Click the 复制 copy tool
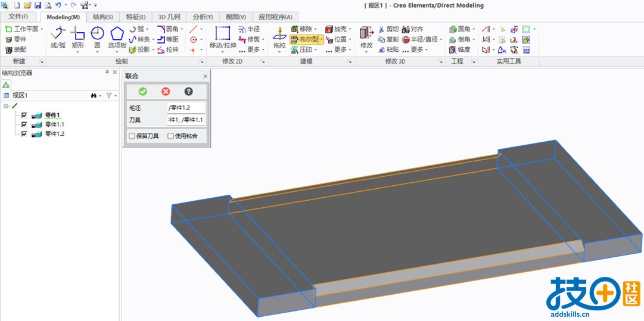644x321 pixels. [388, 39]
